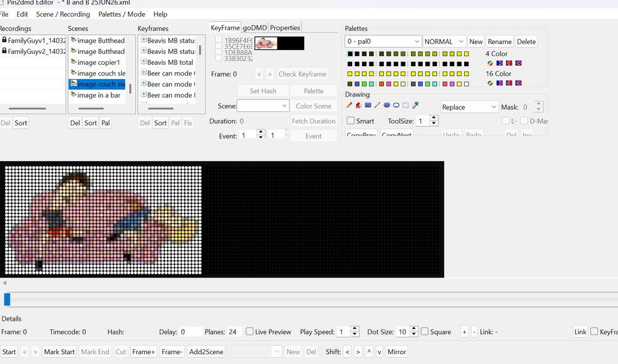This screenshot has width=618, height=364.
Task: Select the pencil drawing tool
Action: [349, 105]
